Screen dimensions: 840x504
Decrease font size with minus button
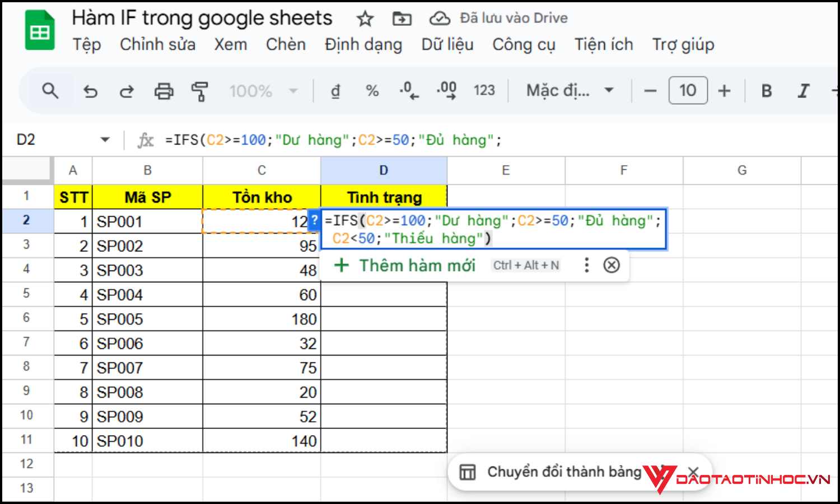tap(650, 91)
